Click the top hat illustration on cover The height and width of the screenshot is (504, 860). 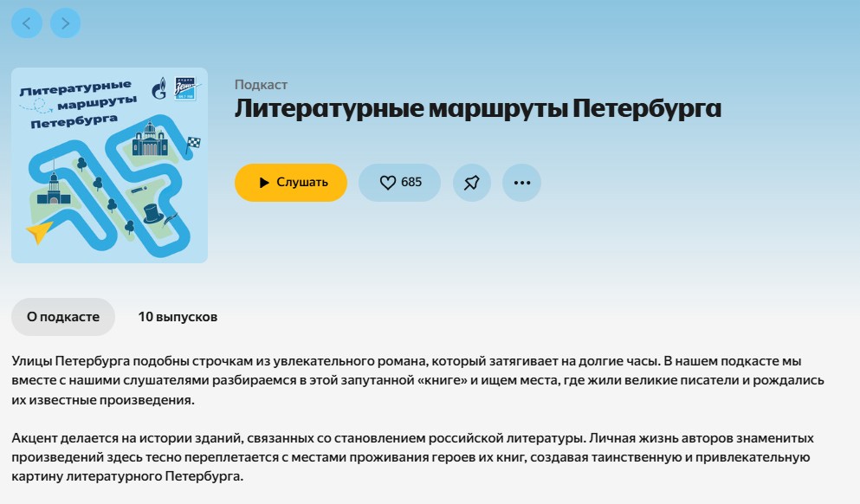pos(152,212)
